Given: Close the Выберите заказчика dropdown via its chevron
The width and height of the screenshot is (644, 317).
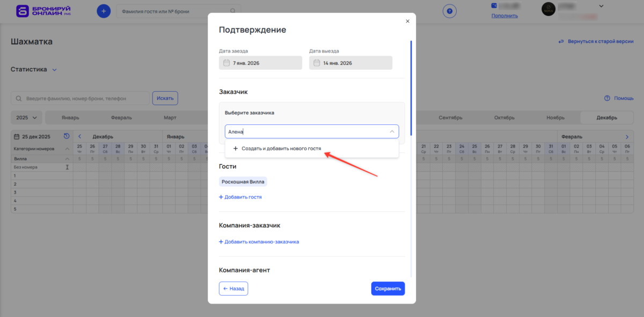Looking at the screenshot, I should [391, 131].
